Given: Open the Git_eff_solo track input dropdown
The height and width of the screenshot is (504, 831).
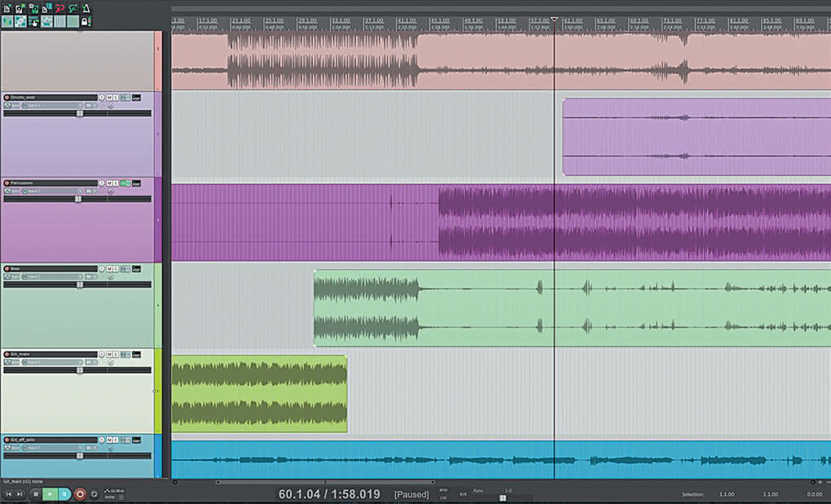Looking at the screenshot, I should (52, 448).
